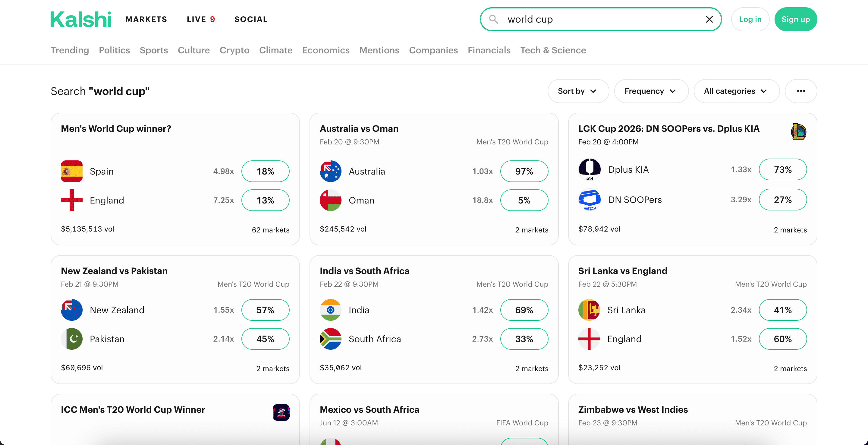Open the Sort by dropdown
The width and height of the screenshot is (868, 445).
[x=577, y=91]
